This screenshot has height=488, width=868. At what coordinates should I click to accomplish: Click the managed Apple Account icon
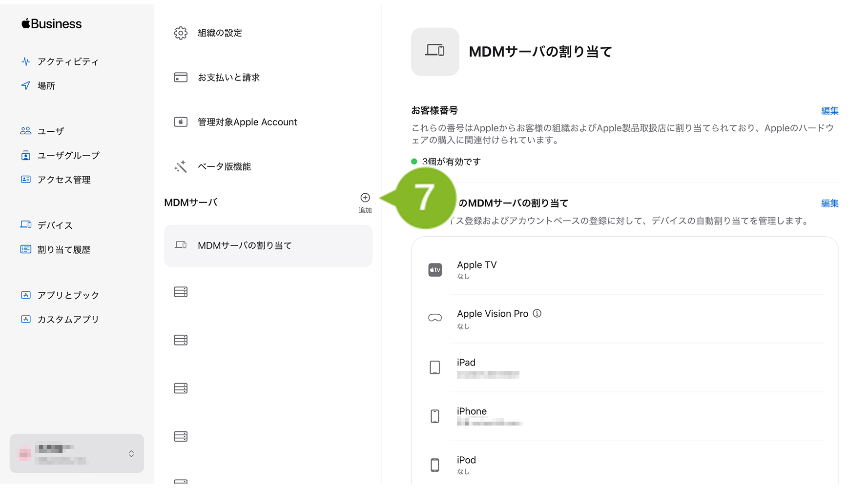pos(181,122)
